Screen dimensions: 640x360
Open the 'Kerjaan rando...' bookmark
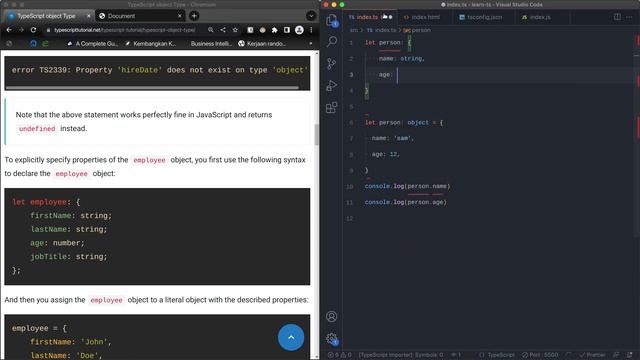[262, 43]
